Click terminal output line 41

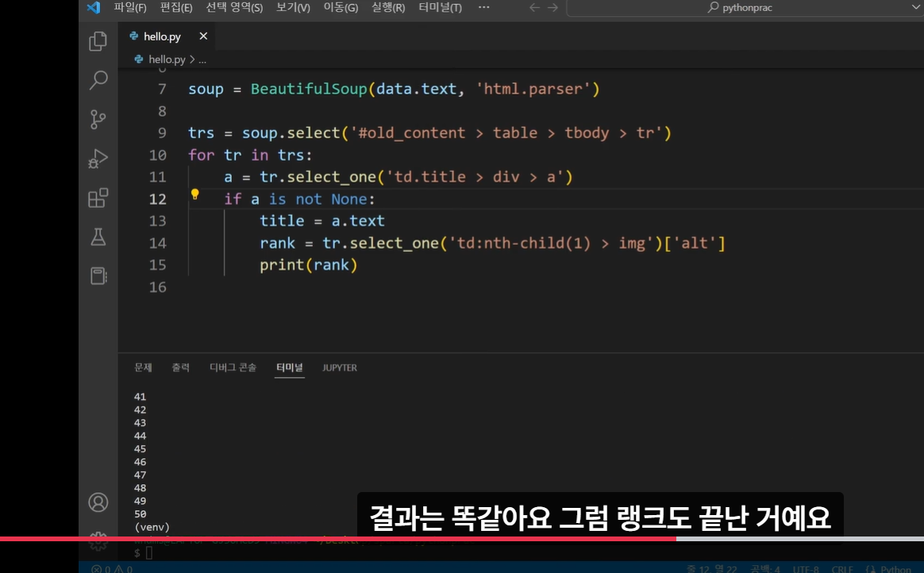[x=141, y=397]
